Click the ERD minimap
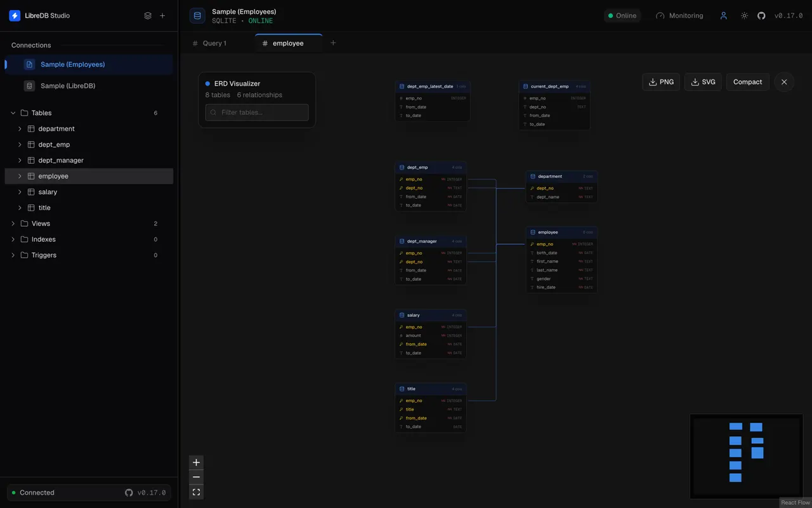This screenshot has height=508, width=812. click(x=746, y=456)
